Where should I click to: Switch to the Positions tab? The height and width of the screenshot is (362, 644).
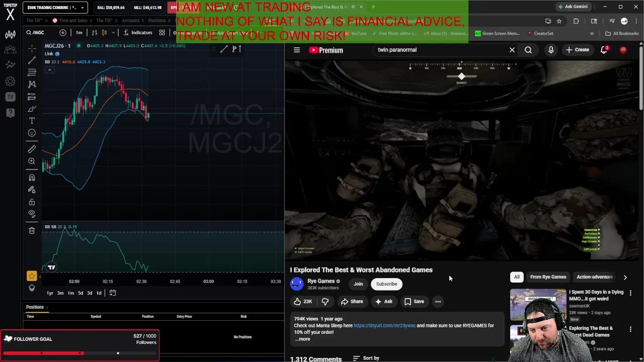(35, 307)
